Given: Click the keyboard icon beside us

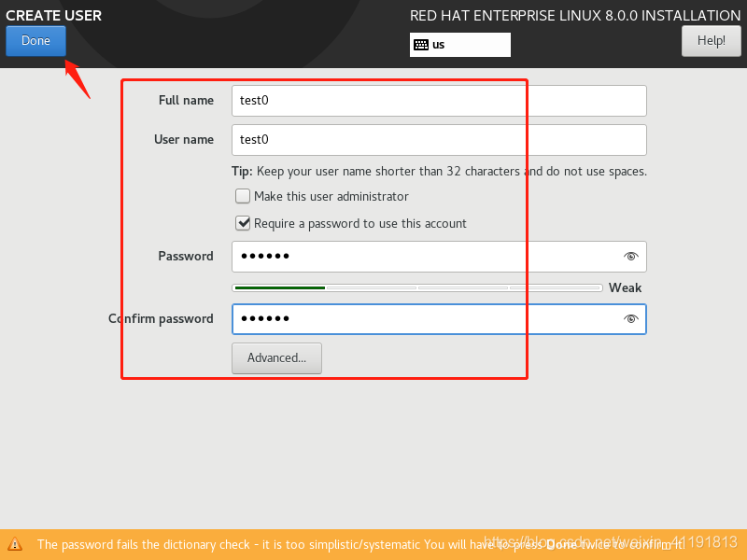Looking at the screenshot, I should [x=421, y=45].
